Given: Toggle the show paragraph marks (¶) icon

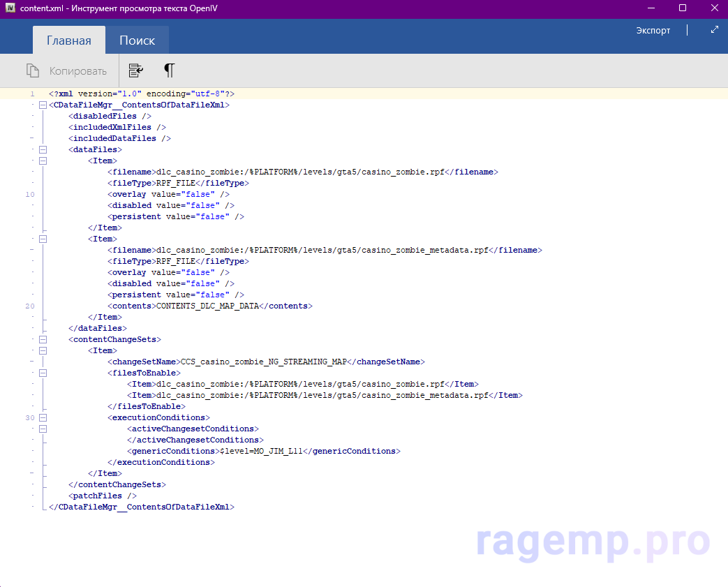Looking at the screenshot, I should pos(169,70).
